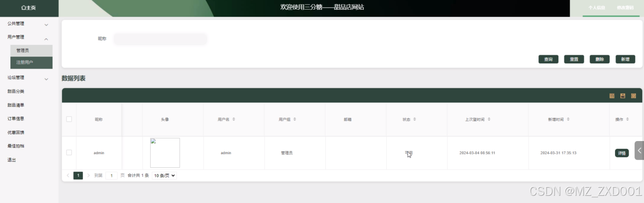Screen dimensions: 644x203
Task: Tick the select-all checkbox in table header
Action: tap(69, 119)
